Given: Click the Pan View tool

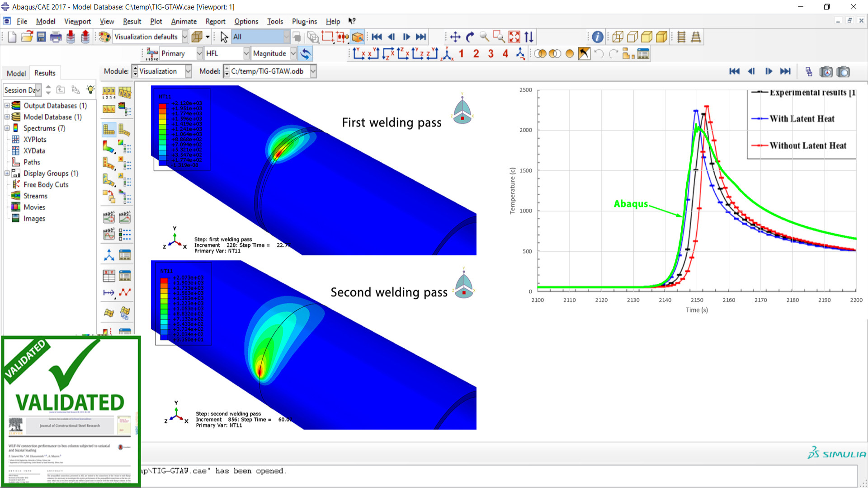Looking at the screenshot, I should tap(455, 37).
